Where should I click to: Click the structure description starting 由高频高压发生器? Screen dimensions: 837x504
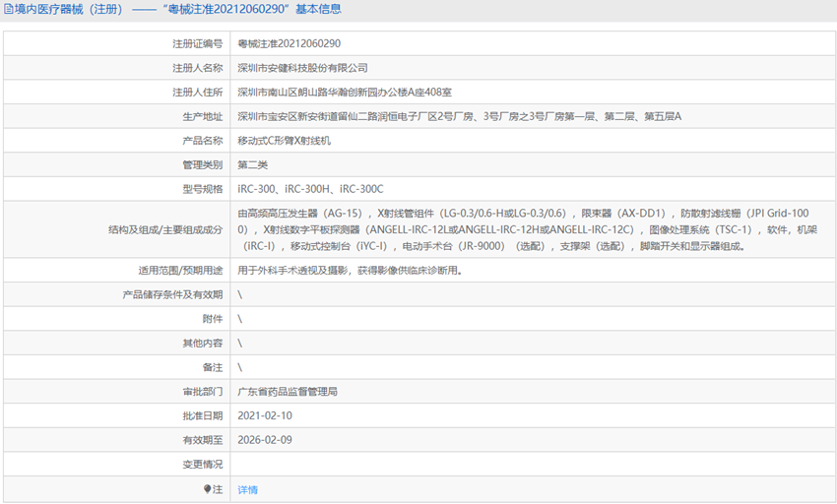coord(528,229)
